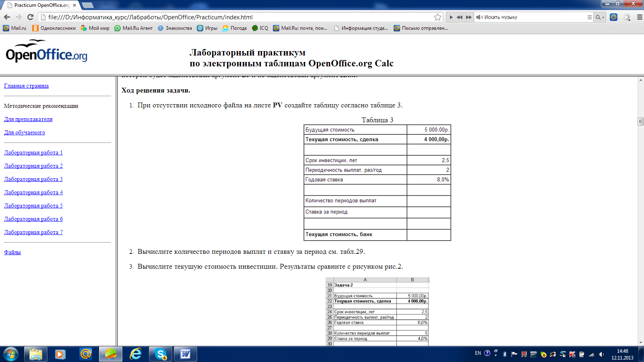
Task: Open Лабораторная работа 4
Action: tap(33, 192)
